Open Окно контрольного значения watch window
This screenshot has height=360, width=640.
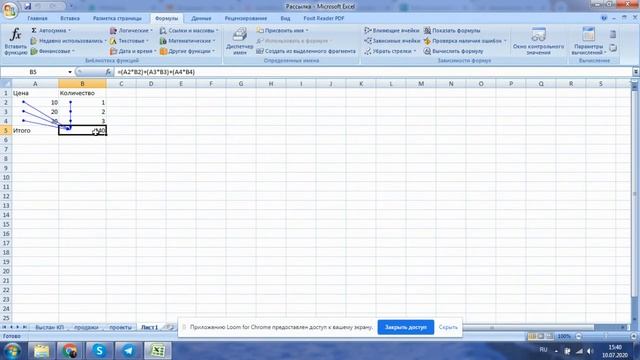[538, 41]
